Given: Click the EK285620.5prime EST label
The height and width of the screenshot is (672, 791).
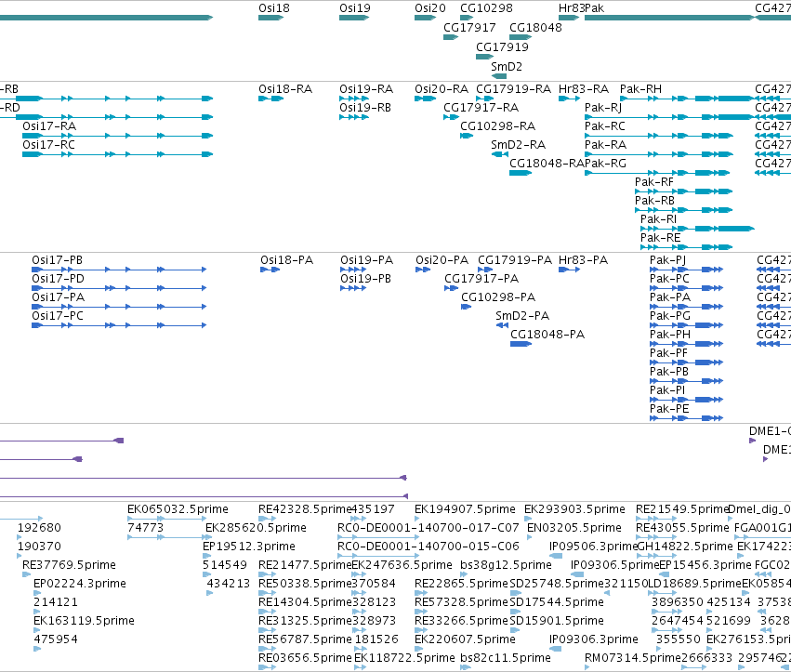Looking at the screenshot, I should pos(256,528).
